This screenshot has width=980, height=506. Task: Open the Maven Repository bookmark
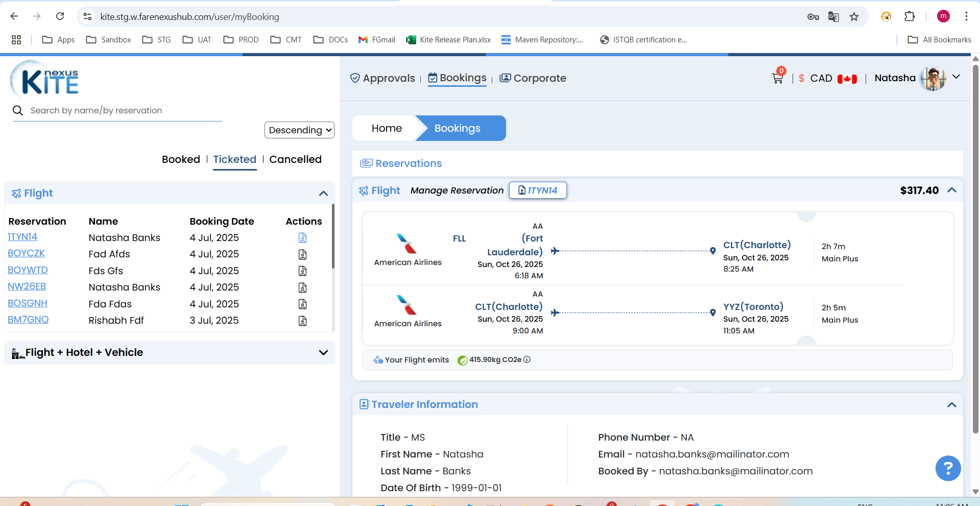[542, 40]
